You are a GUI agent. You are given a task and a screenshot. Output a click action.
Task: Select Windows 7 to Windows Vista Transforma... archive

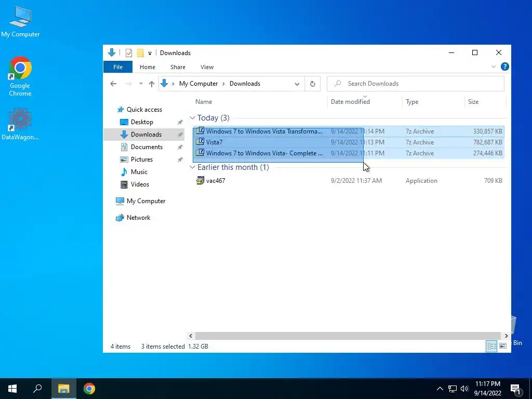tap(349, 131)
